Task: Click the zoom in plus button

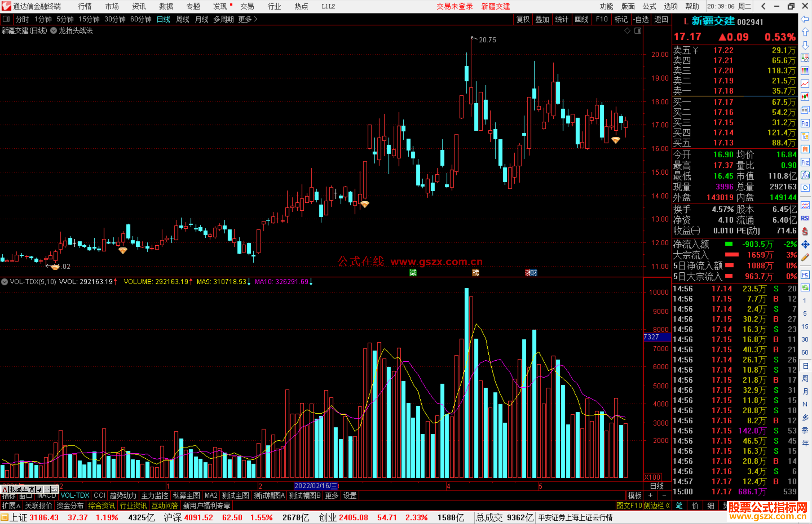Action: click(x=650, y=495)
